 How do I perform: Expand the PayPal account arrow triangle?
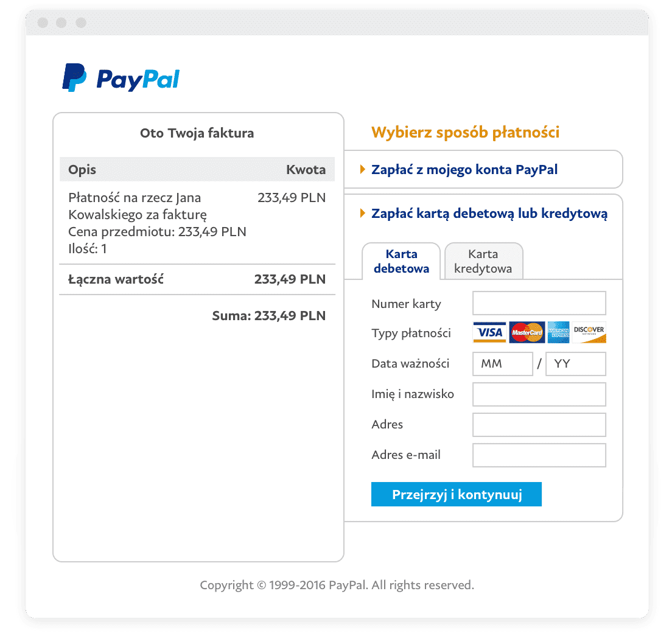pyautogui.click(x=363, y=169)
